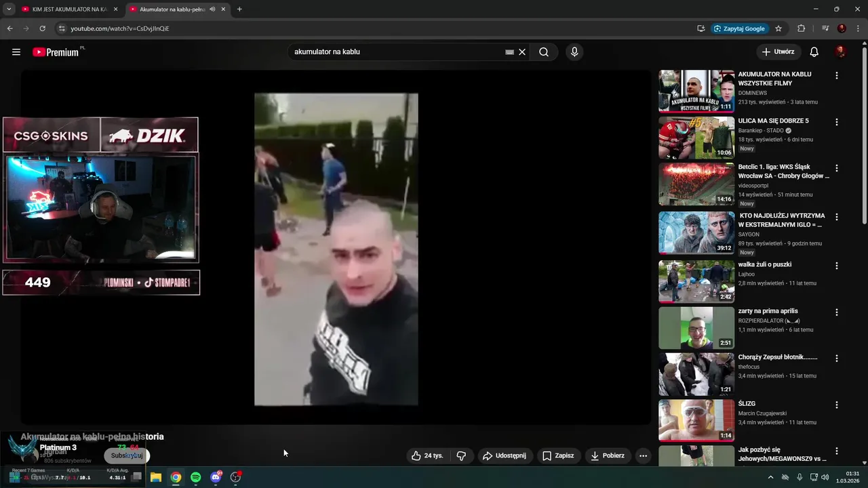Open the YouTube hamburger guide menu
Image resolution: width=868 pixels, height=488 pixels.
tap(16, 52)
